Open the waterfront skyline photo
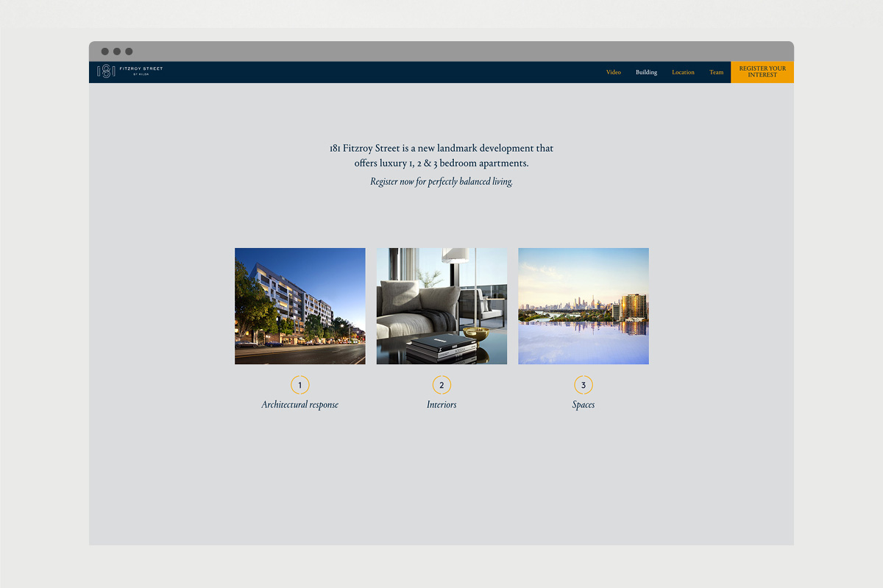 click(583, 305)
